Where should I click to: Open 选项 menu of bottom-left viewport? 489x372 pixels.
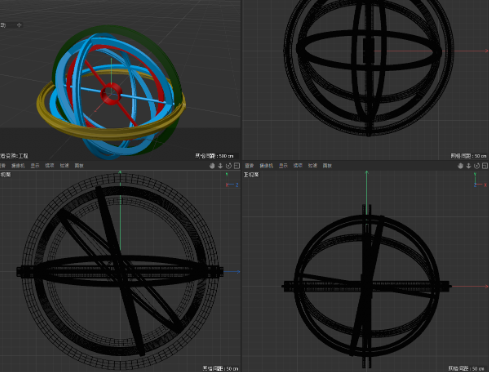point(50,166)
